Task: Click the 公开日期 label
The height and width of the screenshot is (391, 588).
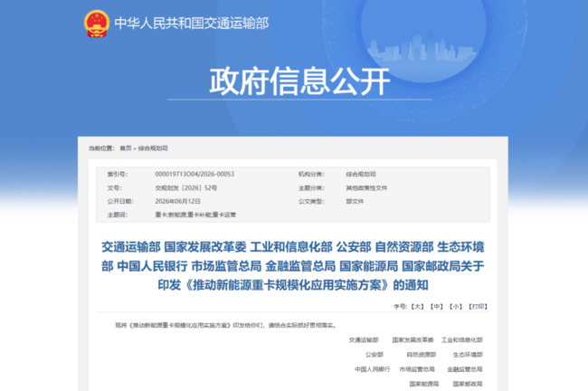Action: click(x=120, y=202)
